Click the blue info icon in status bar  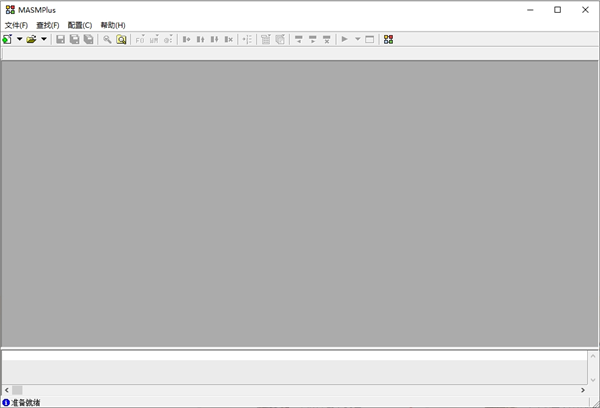pos(6,402)
